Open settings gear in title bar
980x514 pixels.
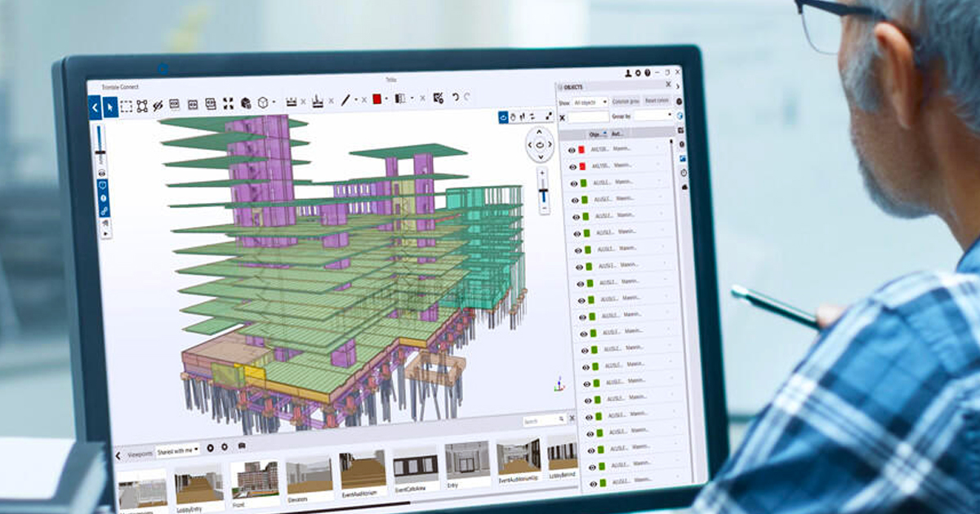pos(638,73)
